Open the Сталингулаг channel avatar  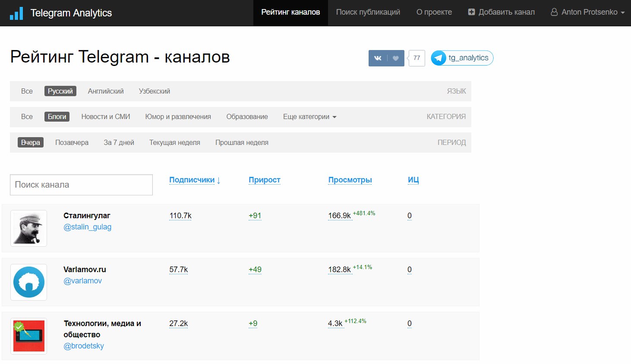click(x=28, y=228)
